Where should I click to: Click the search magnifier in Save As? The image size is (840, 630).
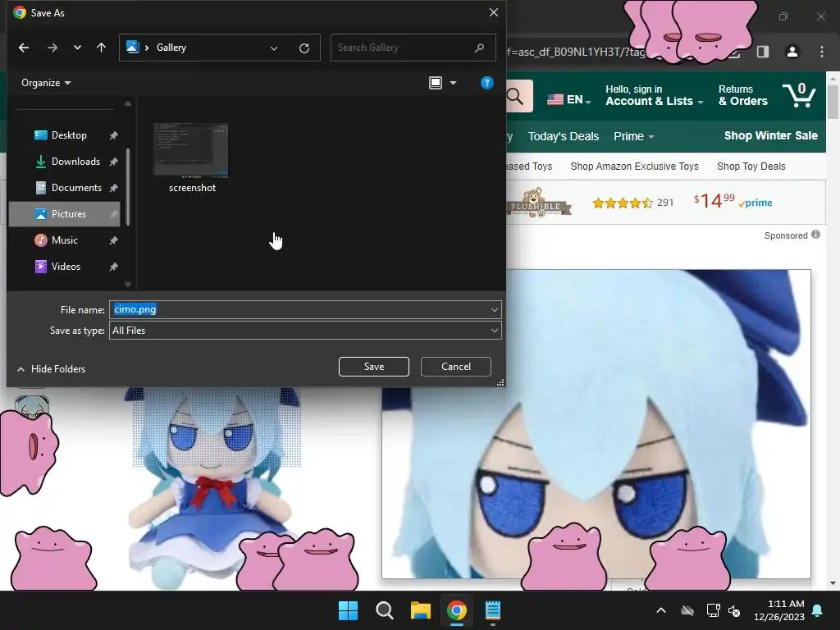click(x=479, y=48)
